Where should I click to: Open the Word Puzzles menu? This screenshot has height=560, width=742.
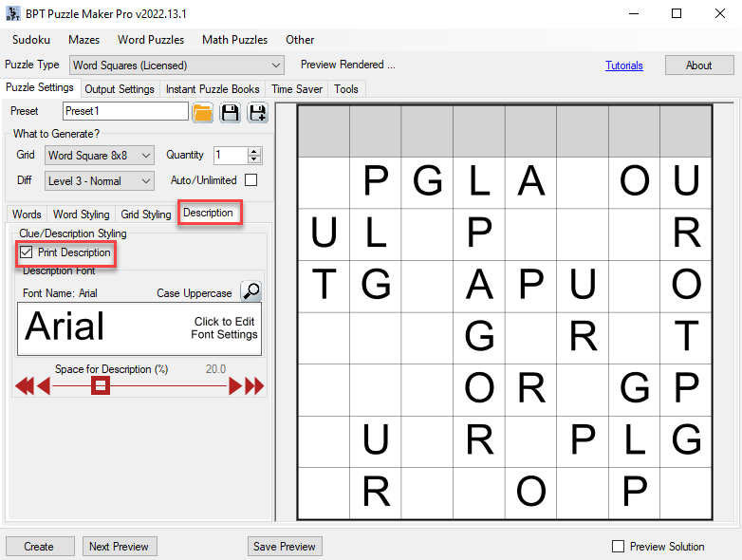[x=151, y=40]
